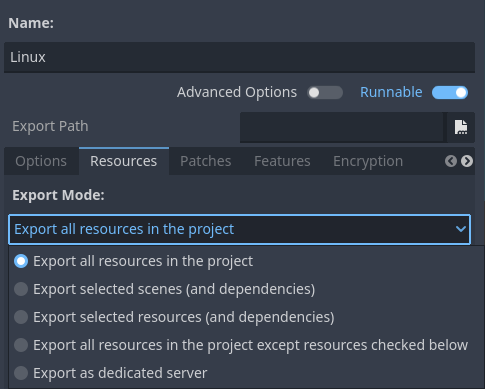Open the Resources tab

point(124,161)
